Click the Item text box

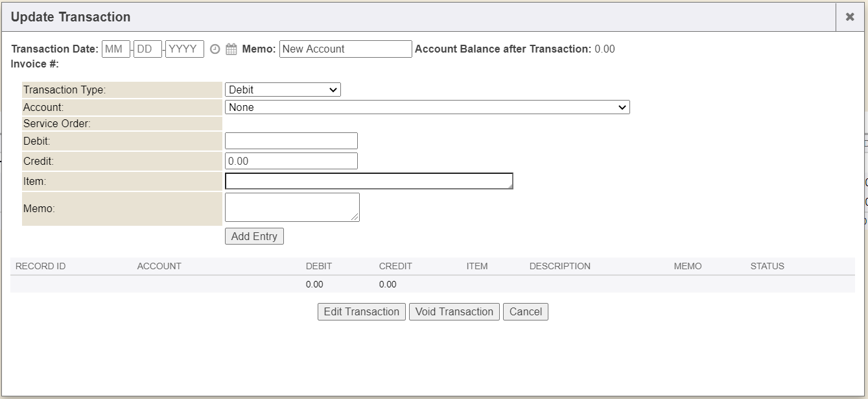click(368, 181)
